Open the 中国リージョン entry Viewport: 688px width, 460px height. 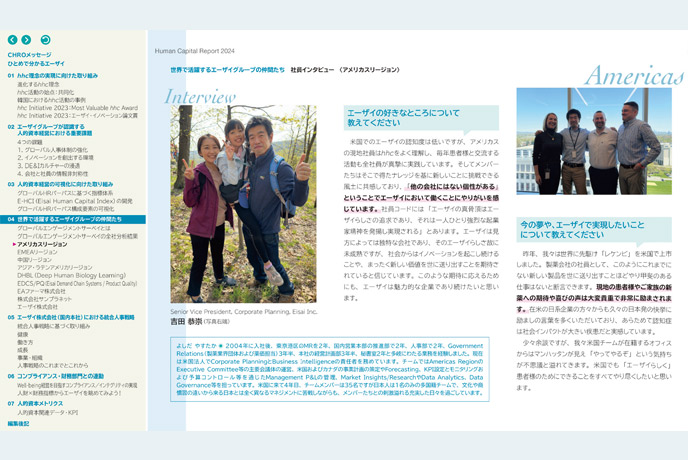point(34,260)
